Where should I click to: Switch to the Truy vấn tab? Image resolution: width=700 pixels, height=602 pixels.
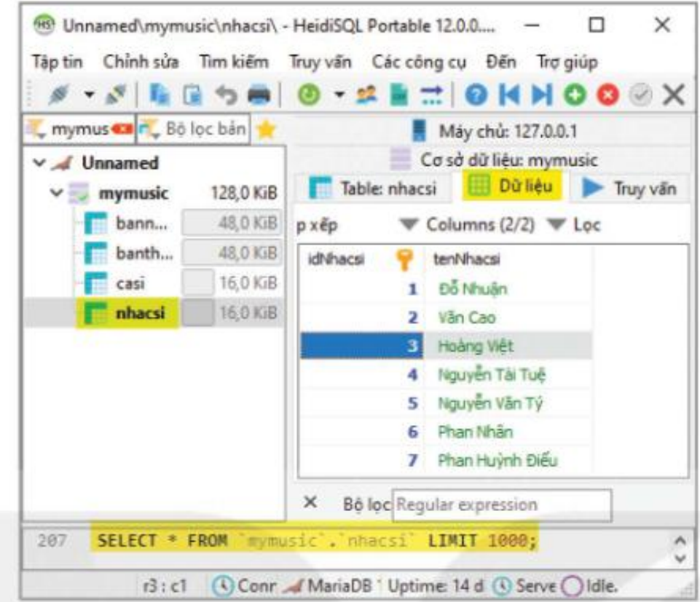coord(630,189)
